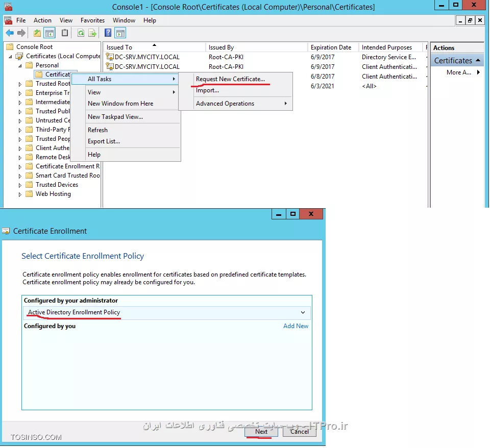Toggle Show/Hide Action Pane toolbar icon
This screenshot has height=448, width=490.
[x=120, y=33]
